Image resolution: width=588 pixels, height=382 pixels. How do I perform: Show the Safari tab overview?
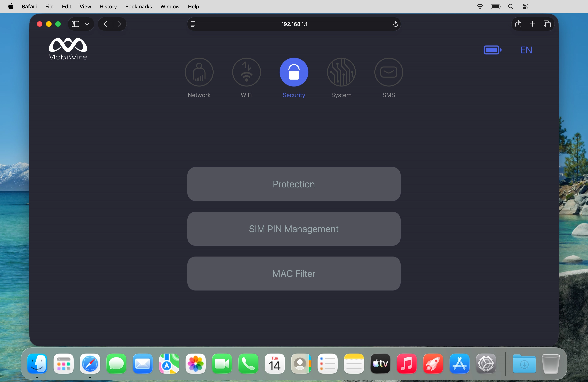547,24
